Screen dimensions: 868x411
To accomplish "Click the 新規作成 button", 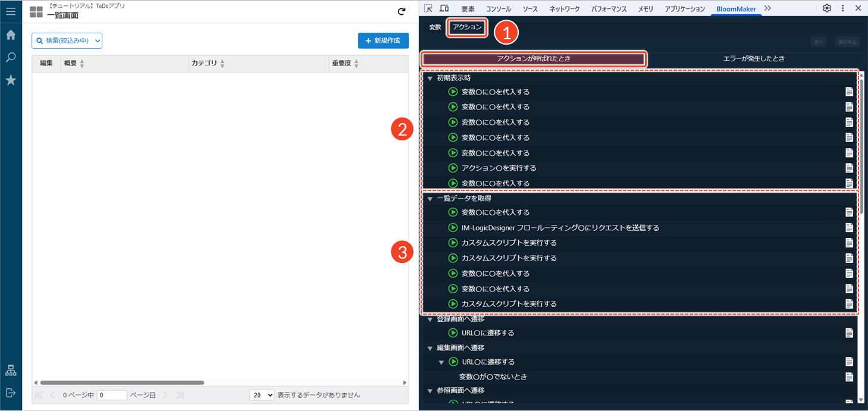I will click(383, 40).
